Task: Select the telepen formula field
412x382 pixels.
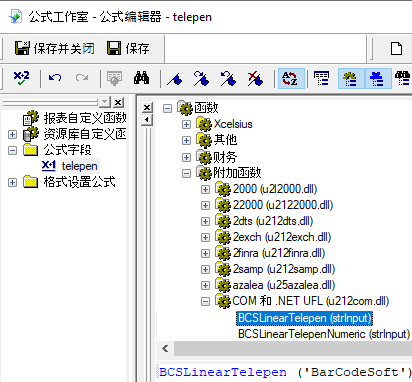Action: coord(79,166)
